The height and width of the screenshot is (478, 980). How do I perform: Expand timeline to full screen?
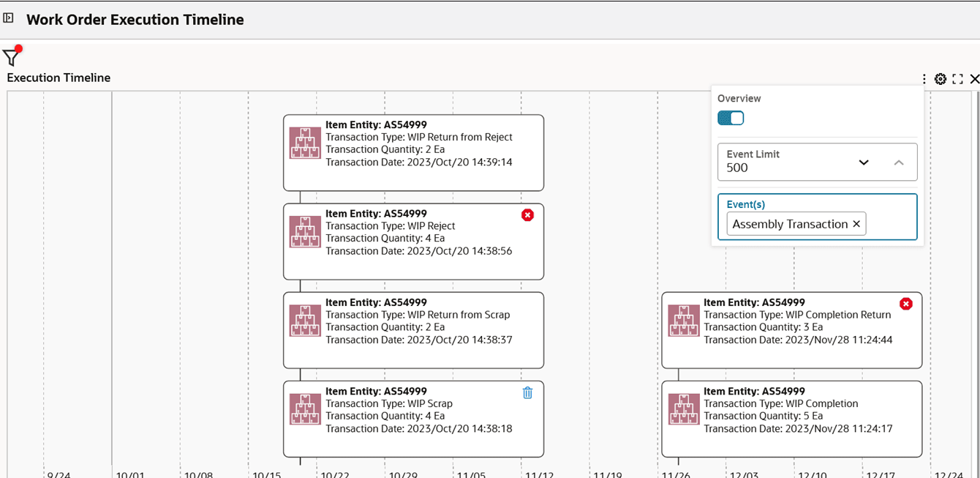[x=957, y=79]
